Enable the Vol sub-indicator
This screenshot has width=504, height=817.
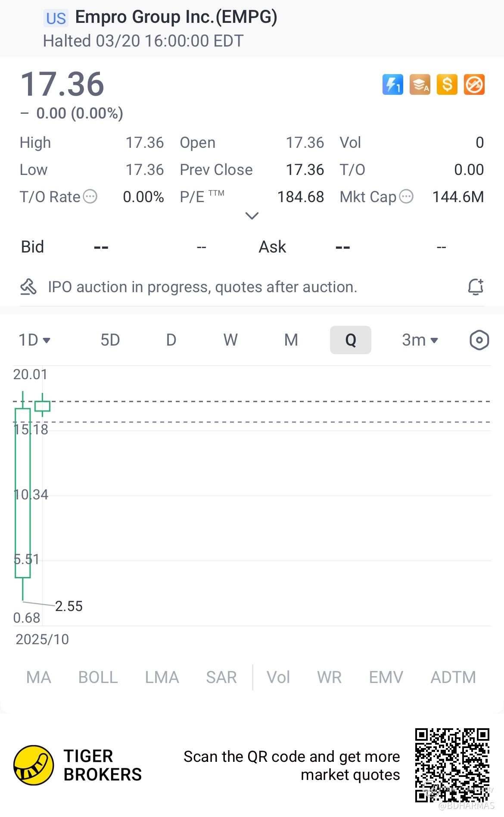coord(278,677)
